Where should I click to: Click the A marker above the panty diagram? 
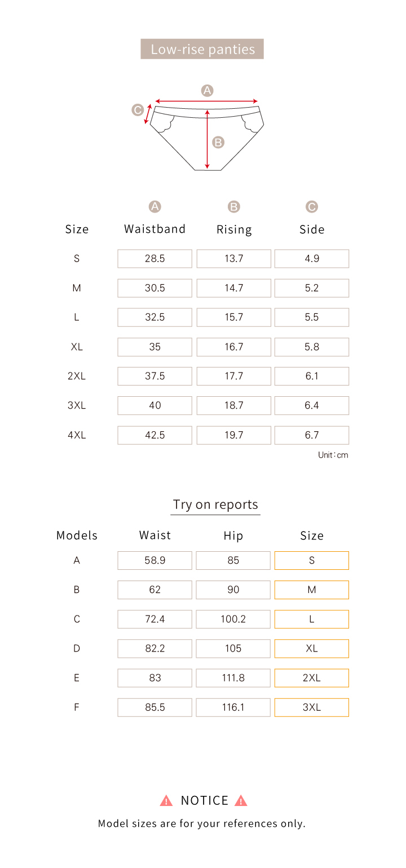208,90
